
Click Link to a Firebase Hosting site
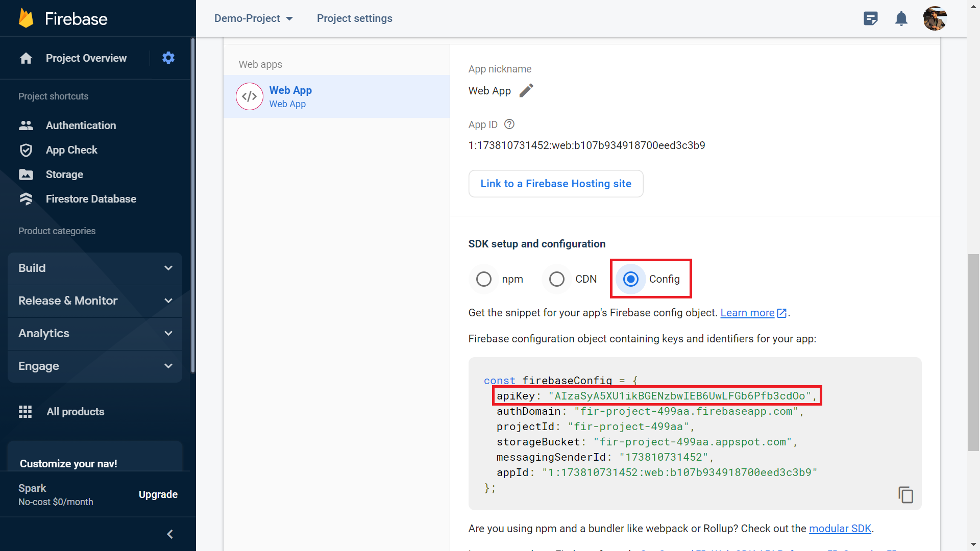(x=555, y=184)
